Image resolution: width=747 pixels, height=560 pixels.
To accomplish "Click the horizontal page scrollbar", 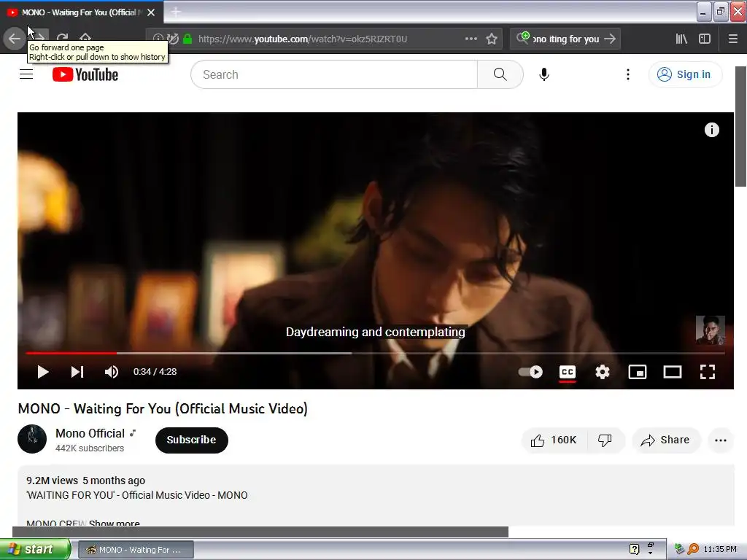I will click(260, 532).
